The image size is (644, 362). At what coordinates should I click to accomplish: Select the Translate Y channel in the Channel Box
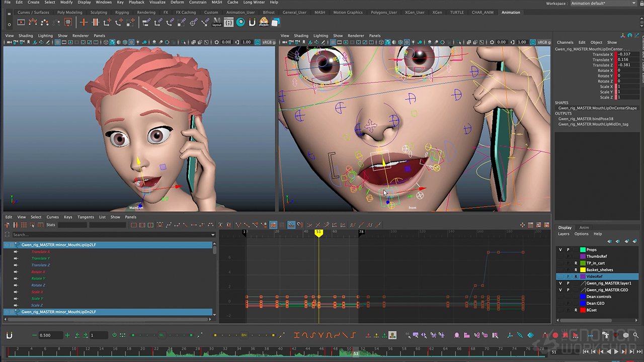[602, 60]
